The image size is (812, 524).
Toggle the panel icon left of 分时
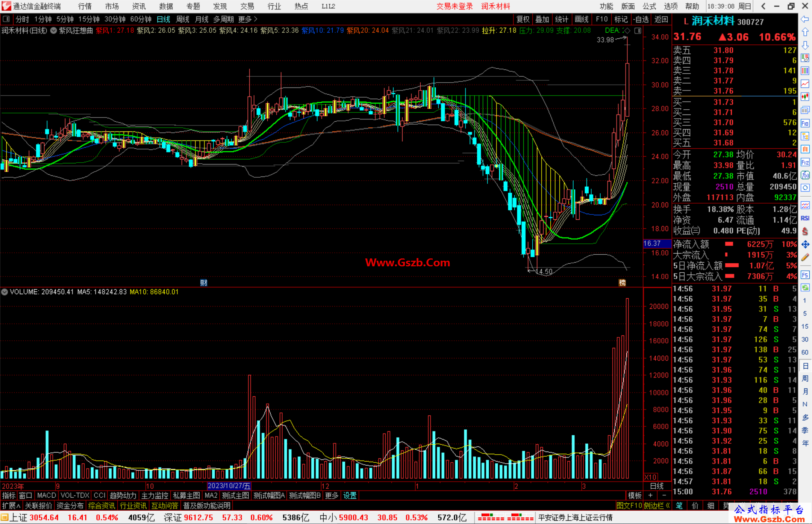click(x=6, y=19)
